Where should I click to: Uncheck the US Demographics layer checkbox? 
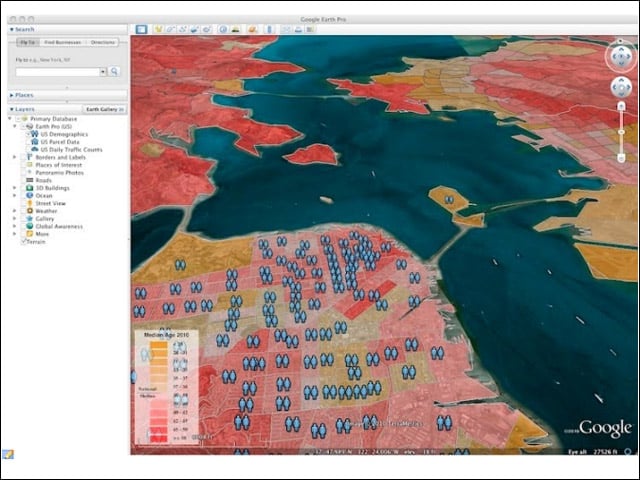(28, 134)
